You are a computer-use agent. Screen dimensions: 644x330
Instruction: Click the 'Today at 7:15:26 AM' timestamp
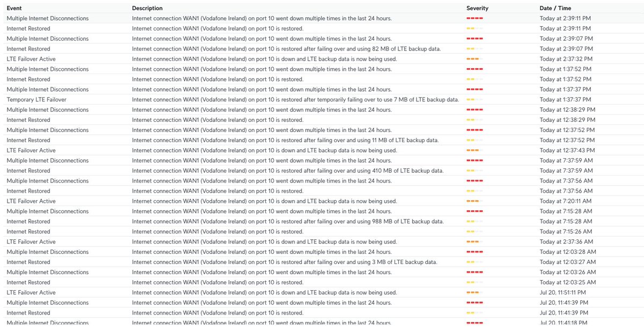[x=566, y=232]
